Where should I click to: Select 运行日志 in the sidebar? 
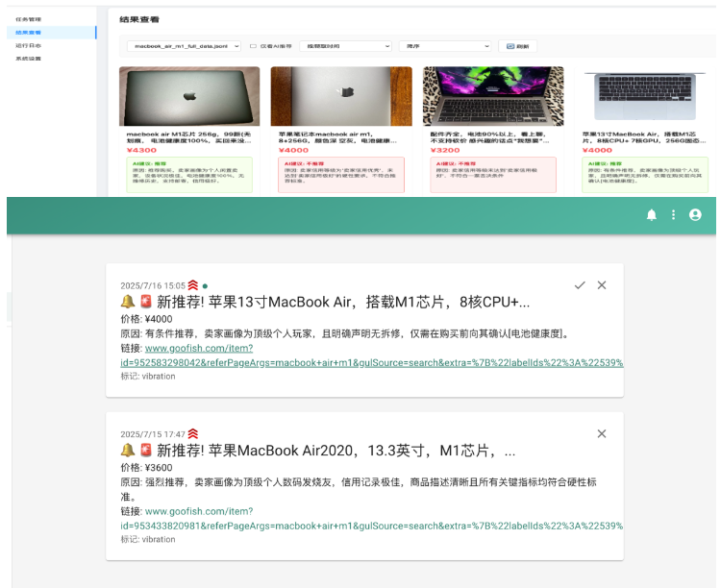click(29, 45)
